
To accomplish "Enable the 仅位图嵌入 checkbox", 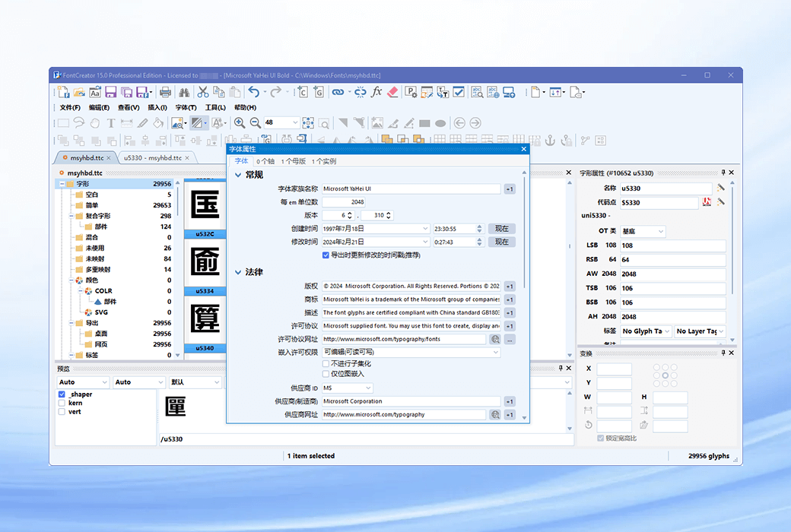I will point(326,374).
